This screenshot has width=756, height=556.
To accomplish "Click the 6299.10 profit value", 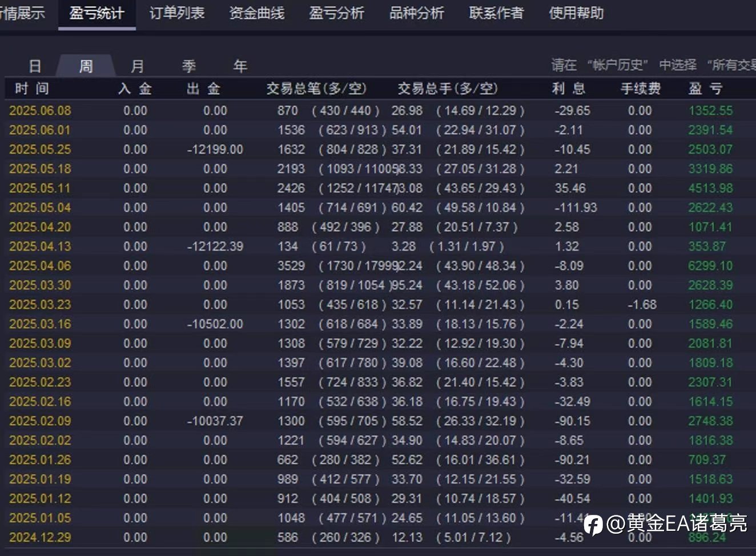I will pos(710,266).
